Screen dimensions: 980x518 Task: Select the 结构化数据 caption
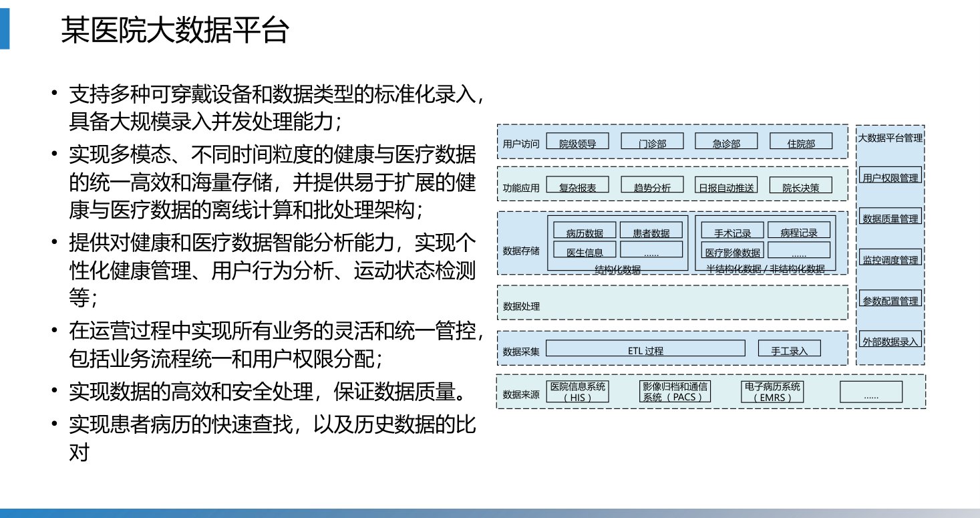618,269
